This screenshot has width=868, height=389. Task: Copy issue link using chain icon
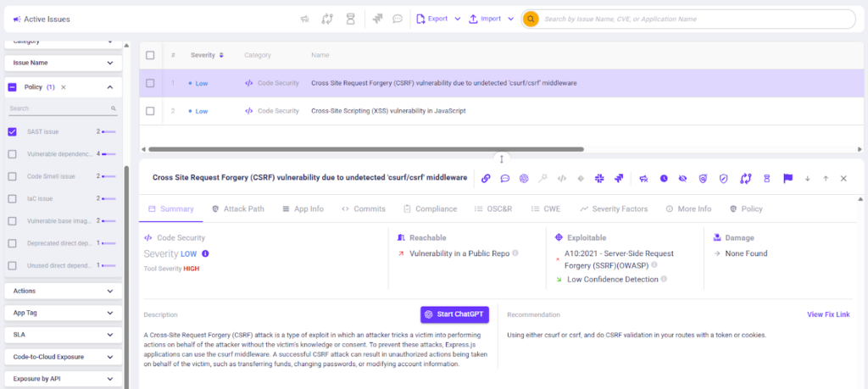pyautogui.click(x=486, y=178)
